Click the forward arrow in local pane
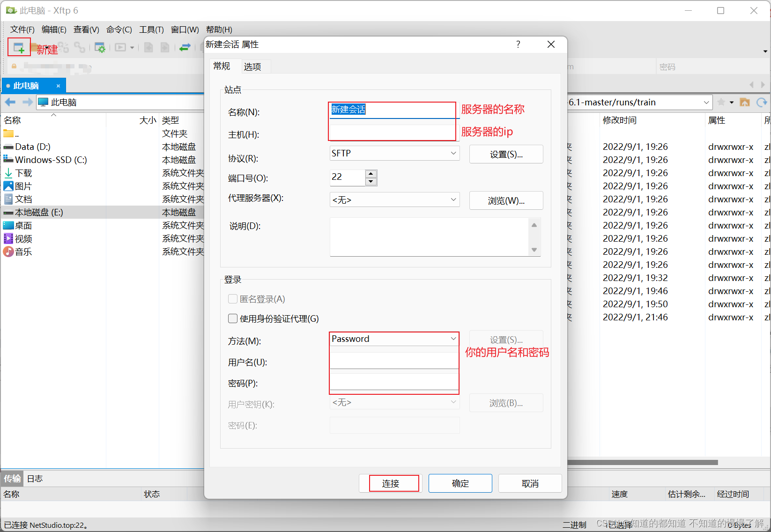The width and height of the screenshot is (771, 532). point(28,102)
